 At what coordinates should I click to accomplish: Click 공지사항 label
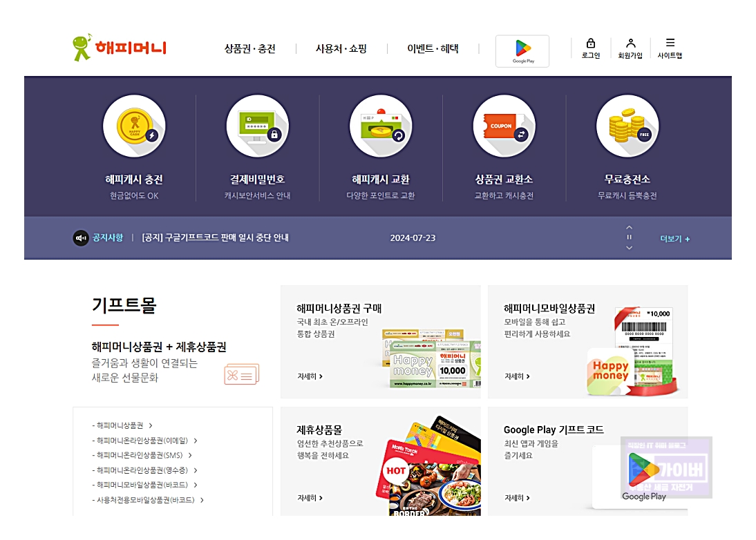[108, 238]
